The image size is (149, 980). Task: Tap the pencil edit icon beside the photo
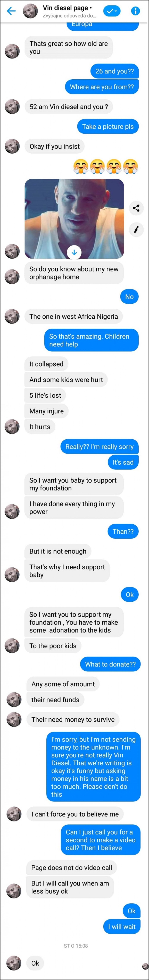(136, 229)
